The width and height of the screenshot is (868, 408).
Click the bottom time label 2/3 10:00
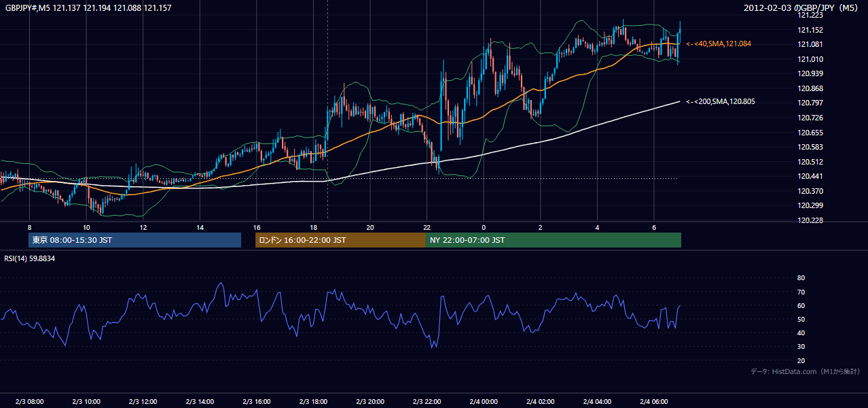tap(86, 401)
